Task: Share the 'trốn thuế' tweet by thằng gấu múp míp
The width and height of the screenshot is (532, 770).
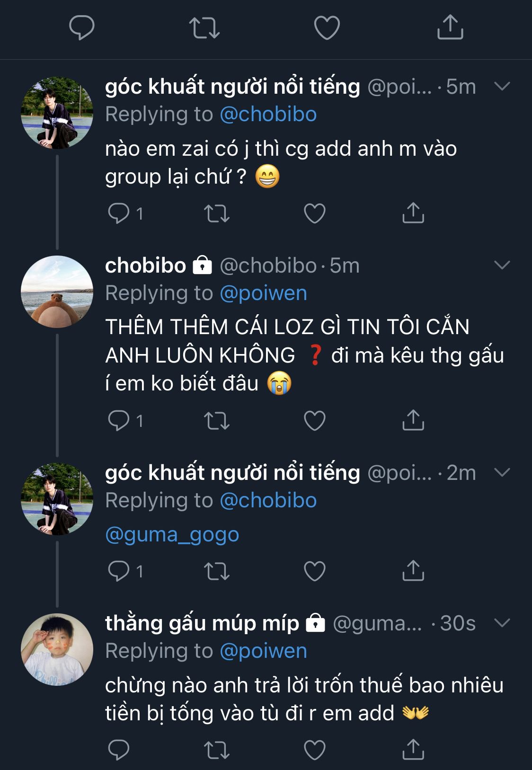Action: click(413, 750)
